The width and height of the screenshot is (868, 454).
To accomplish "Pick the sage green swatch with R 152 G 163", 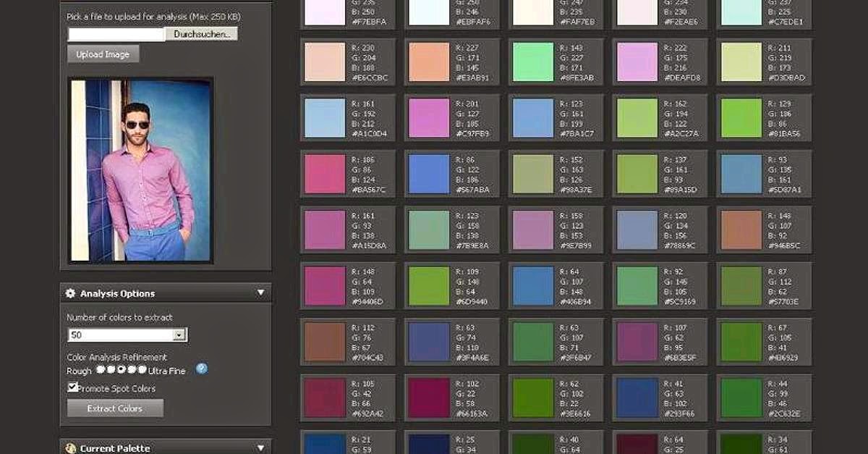I will [x=533, y=174].
